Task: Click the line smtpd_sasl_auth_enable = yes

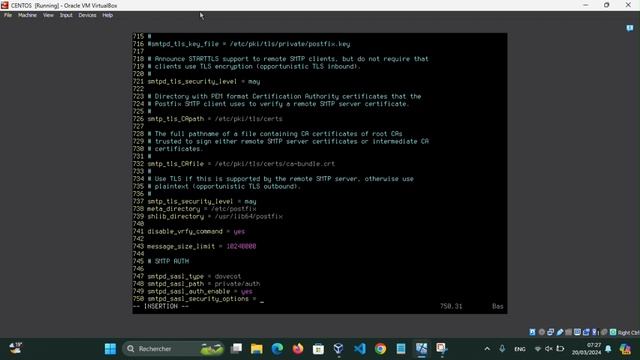Action: click(x=200, y=291)
